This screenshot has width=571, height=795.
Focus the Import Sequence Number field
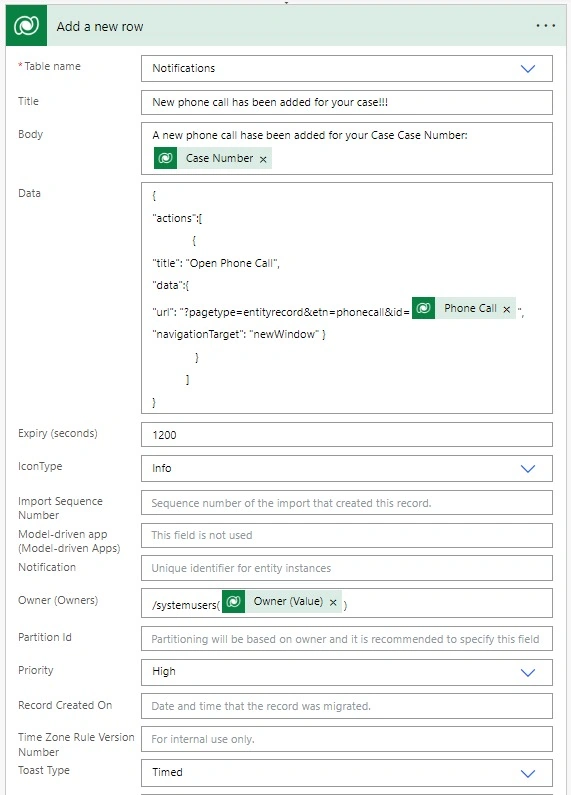347,503
